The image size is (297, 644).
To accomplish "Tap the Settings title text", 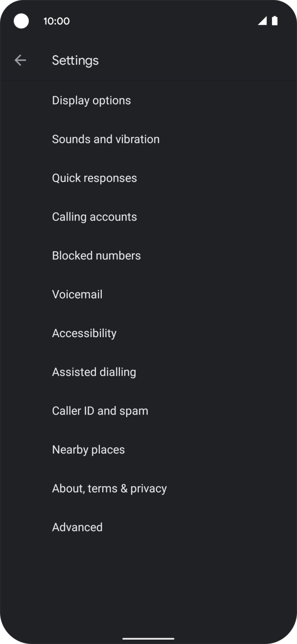I will coord(75,60).
